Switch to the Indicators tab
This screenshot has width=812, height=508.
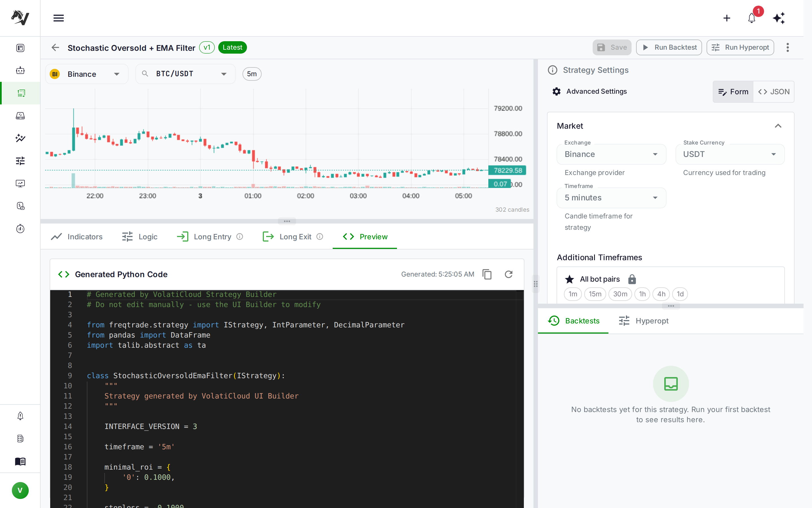[77, 237]
